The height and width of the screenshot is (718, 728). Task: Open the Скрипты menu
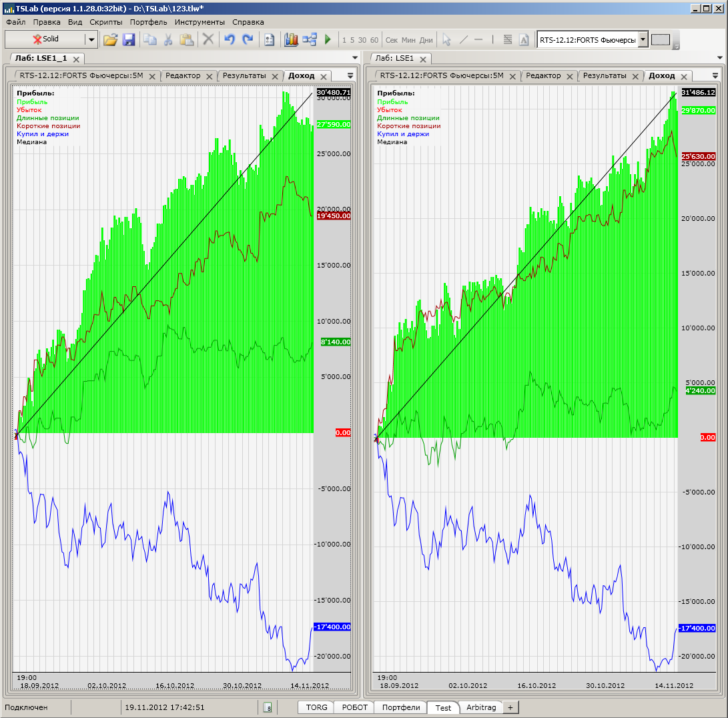pyautogui.click(x=106, y=22)
